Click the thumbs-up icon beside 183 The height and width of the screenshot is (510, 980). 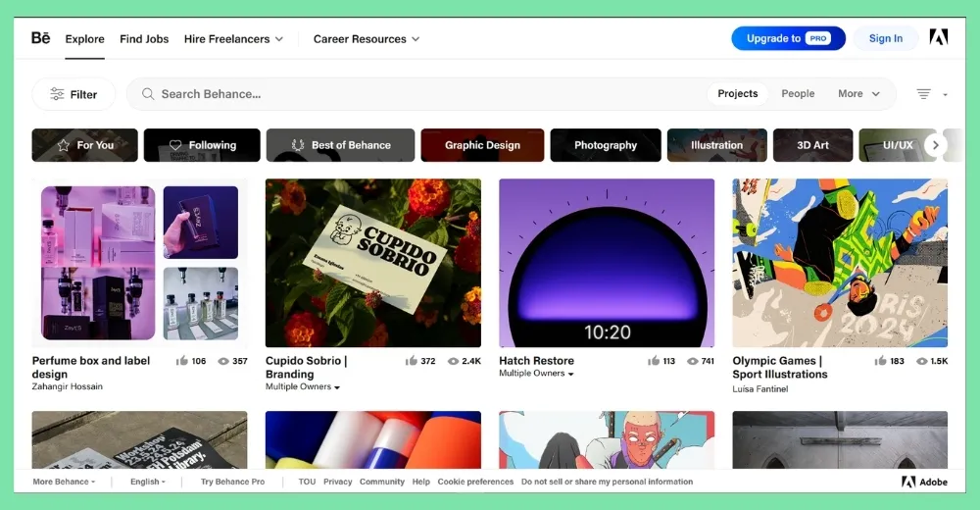coord(881,361)
